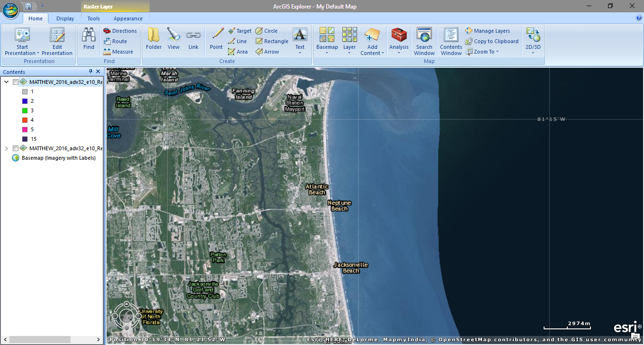Open quick access toolbar customize arrow
The height and width of the screenshot is (345, 644).
click(x=42, y=6)
